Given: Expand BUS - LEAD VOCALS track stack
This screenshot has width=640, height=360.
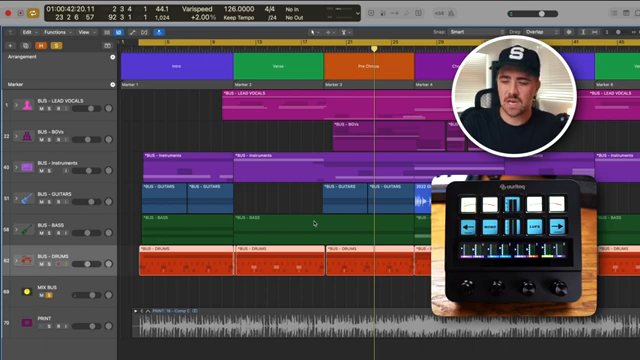Looking at the screenshot, I should [16, 105].
